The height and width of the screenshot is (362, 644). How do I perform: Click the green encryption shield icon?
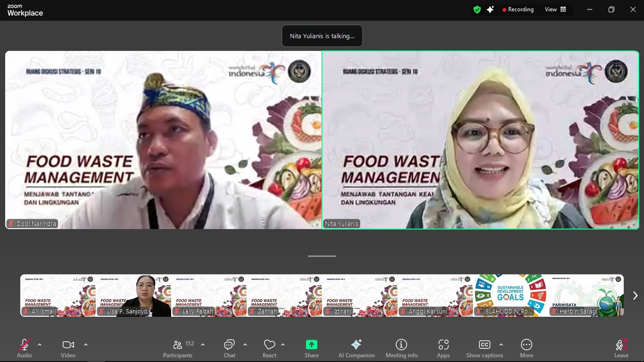(x=477, y=9)
